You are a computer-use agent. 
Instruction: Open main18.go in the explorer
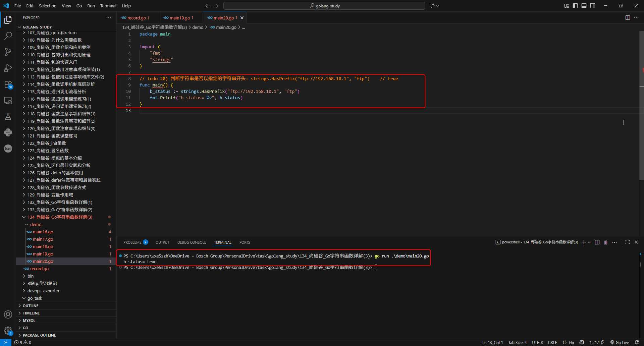[66, 246]
